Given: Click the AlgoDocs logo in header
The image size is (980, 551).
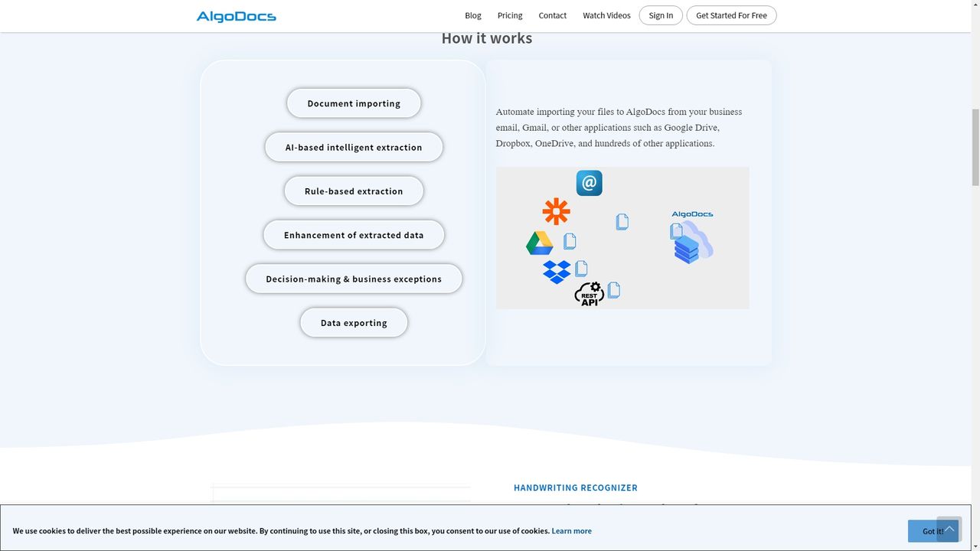Looking at the screenshot, I should [x=236, y=16].
